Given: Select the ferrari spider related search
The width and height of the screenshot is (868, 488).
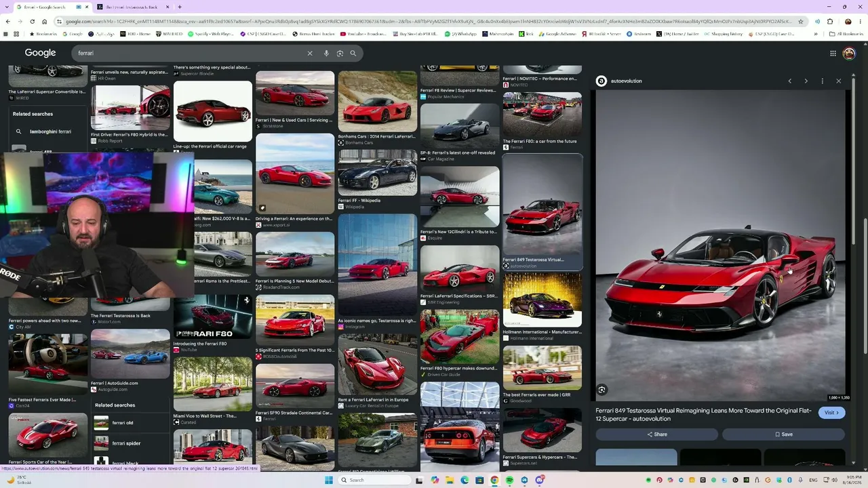Looking at the screenshot, I should click(130, 443).
